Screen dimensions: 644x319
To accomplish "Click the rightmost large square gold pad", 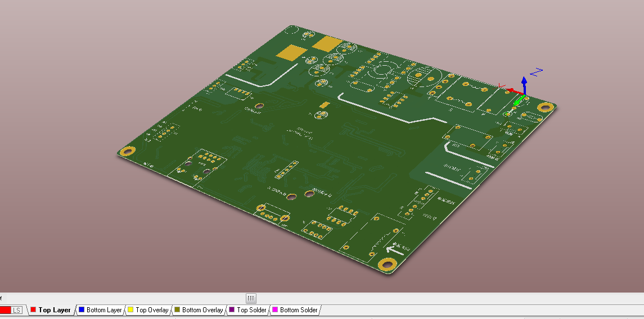I will point(328,43).
